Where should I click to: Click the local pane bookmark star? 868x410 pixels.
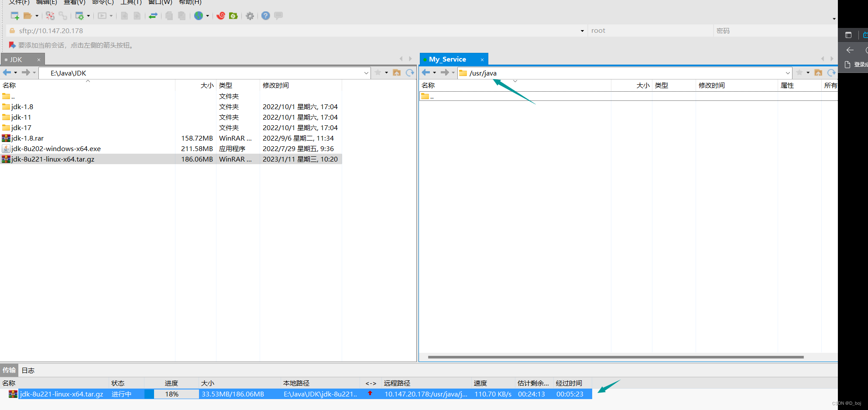378,72
